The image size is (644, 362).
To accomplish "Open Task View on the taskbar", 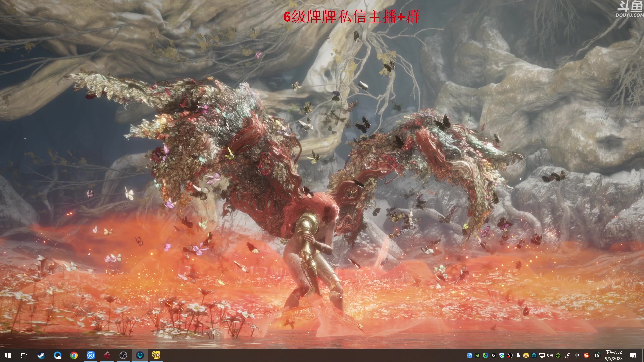I will [x=24, y=355].
